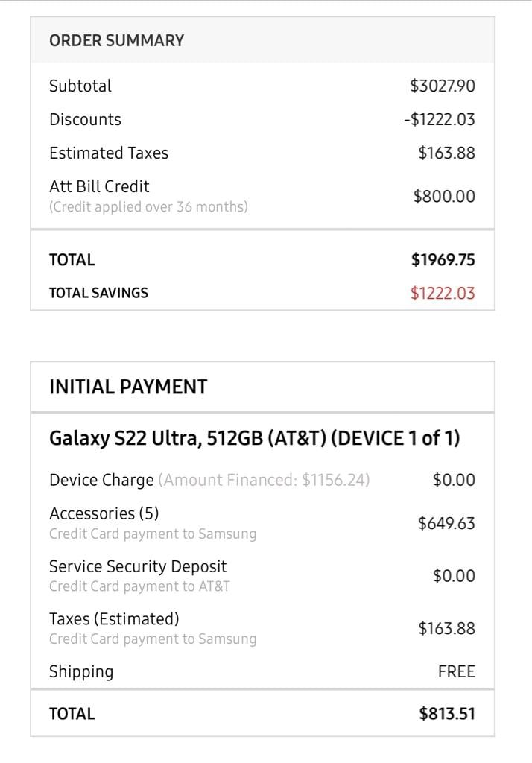
Task: Click the Discounts label
Action: click(85, 119)
